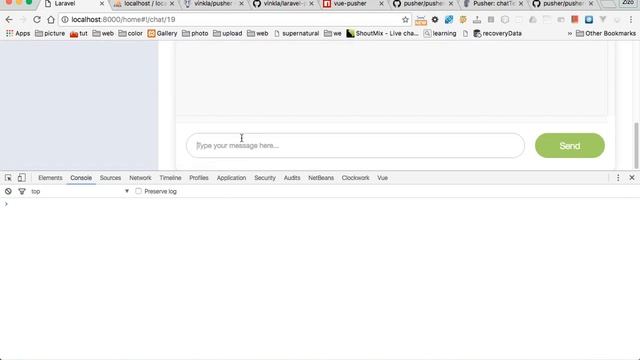Open the black gear extension icon

[435, 20]
